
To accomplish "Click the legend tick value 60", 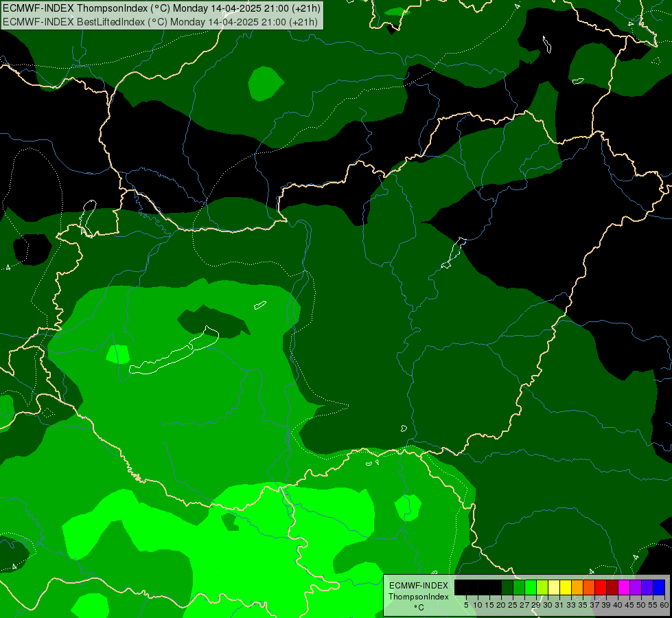I will [x=664, y=605].
